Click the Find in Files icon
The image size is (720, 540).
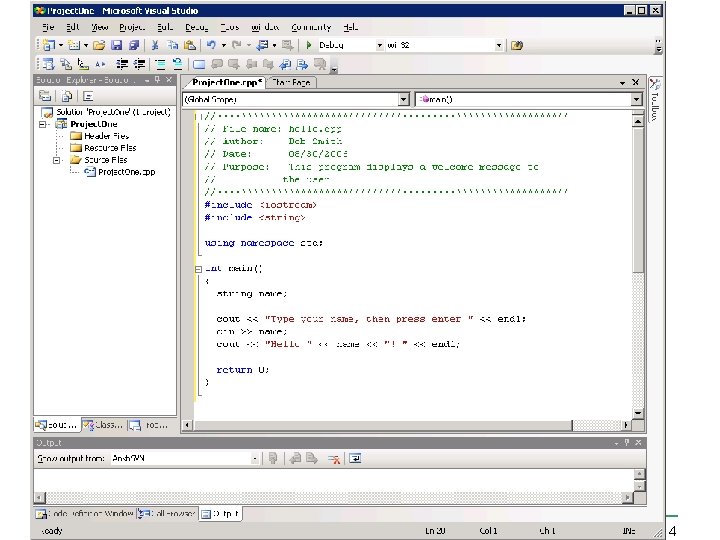coord(517,45)
